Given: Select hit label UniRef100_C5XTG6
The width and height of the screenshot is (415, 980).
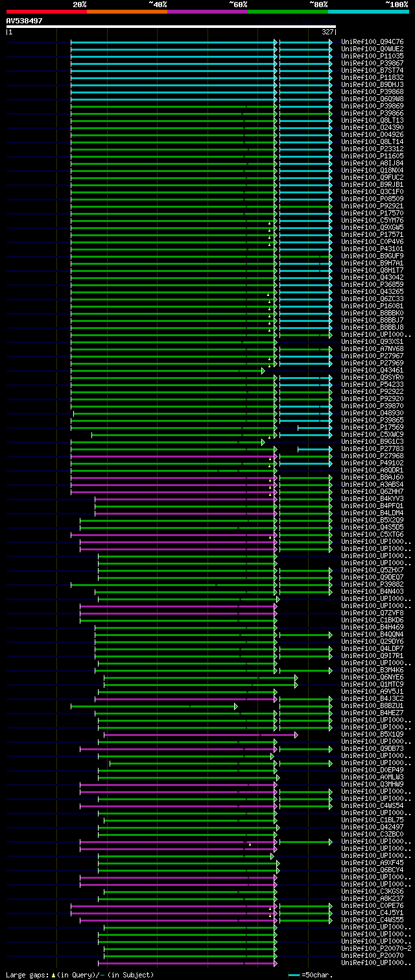Looking at the screenshot, I should click(372, 534).
